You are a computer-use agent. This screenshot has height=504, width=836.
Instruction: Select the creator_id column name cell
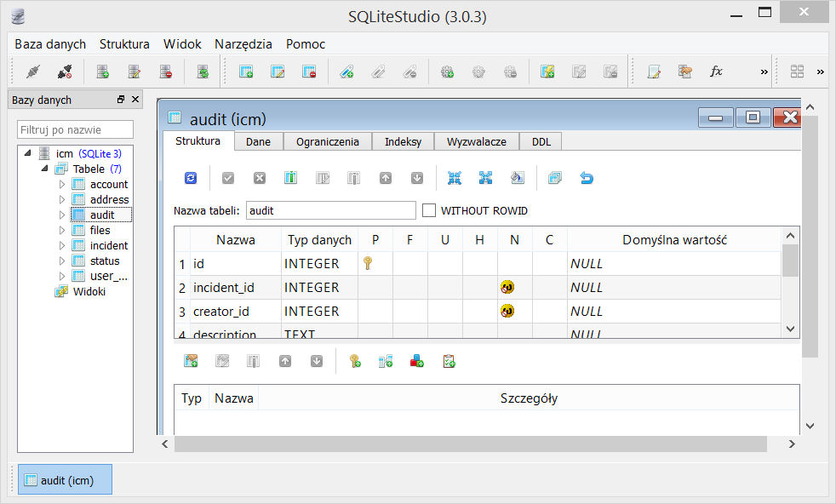point(236,312)
